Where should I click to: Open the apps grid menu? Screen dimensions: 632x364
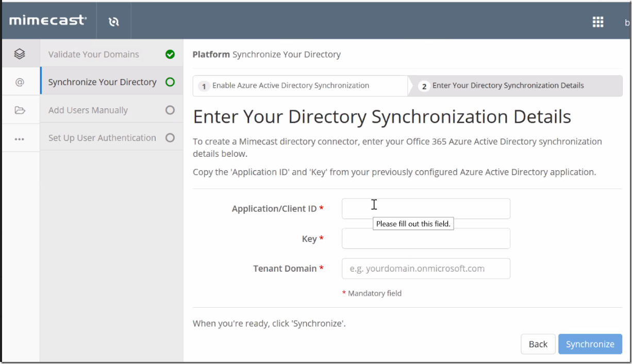[x=598, y=22]
